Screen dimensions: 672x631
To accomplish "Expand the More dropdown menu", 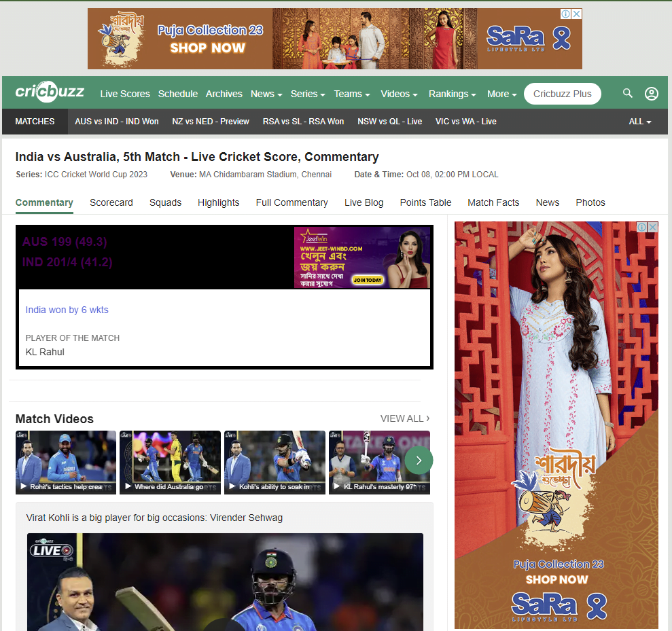I will click(x=502, y=94).
